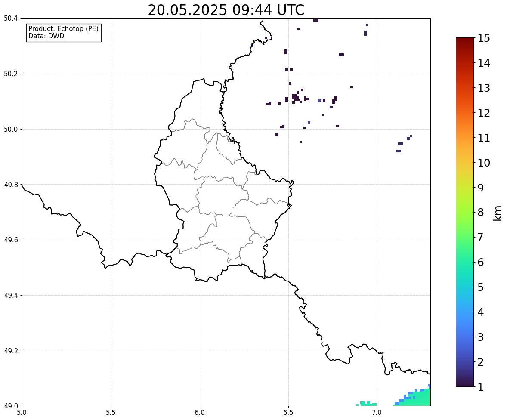Click the colorbar tick label '11'

pyautogui.click(x=484, y=138)
